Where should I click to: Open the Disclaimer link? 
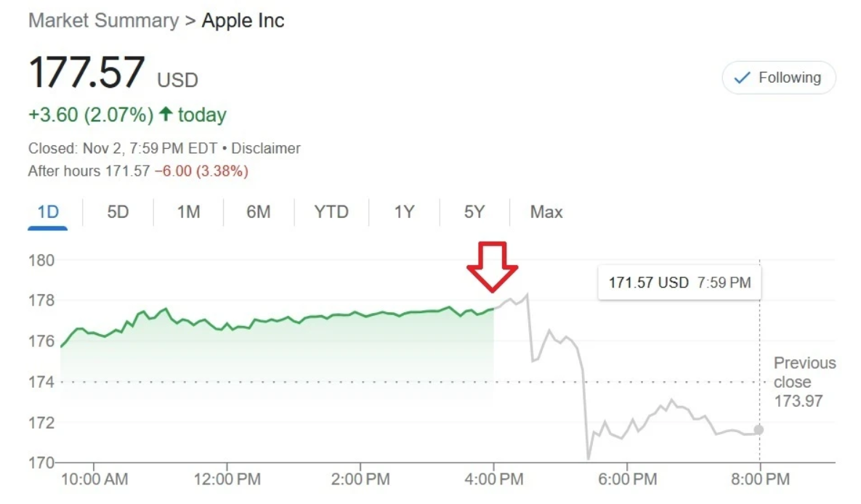point(266,148)
